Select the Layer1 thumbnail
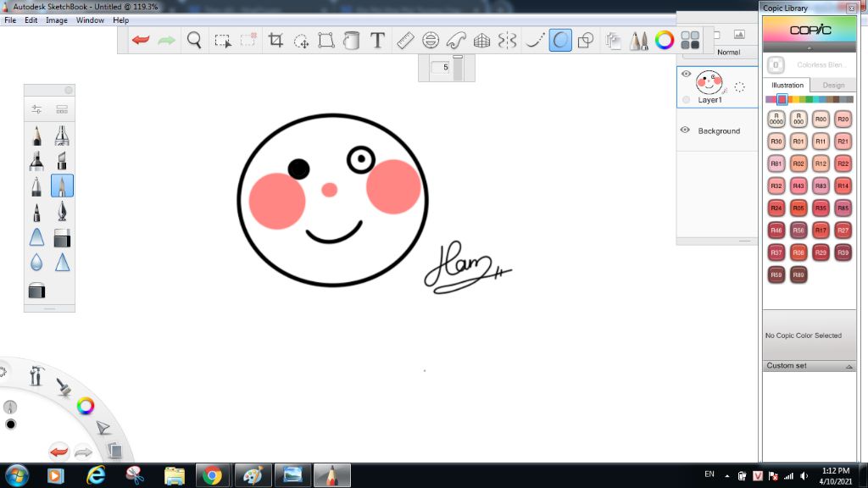This screenshot has width=868, height=488. [x=709, y=82]
